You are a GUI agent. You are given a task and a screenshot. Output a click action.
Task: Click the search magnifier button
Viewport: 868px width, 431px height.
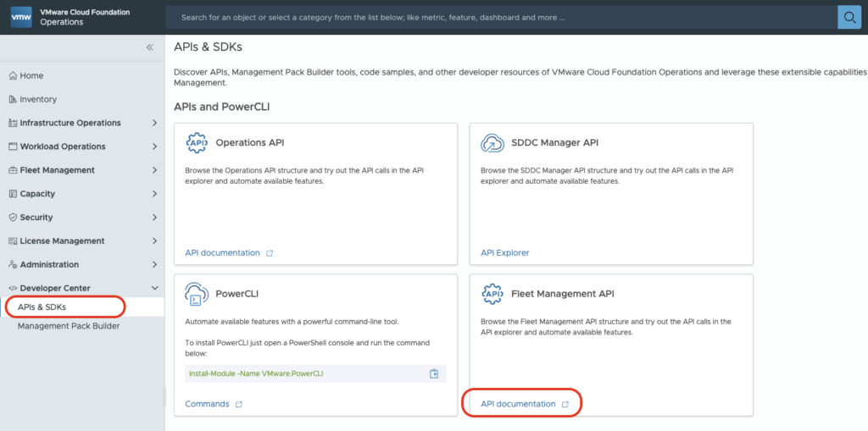click(849, 17)
